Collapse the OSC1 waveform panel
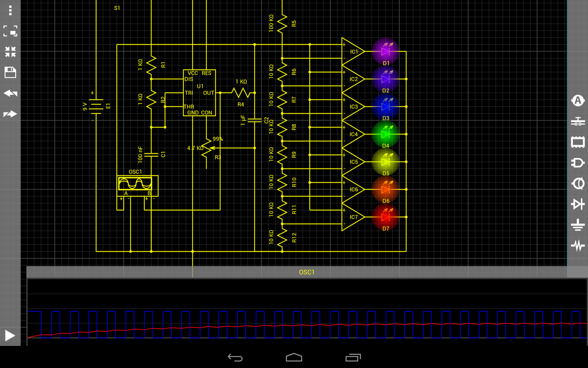 [x=305, y=272]
